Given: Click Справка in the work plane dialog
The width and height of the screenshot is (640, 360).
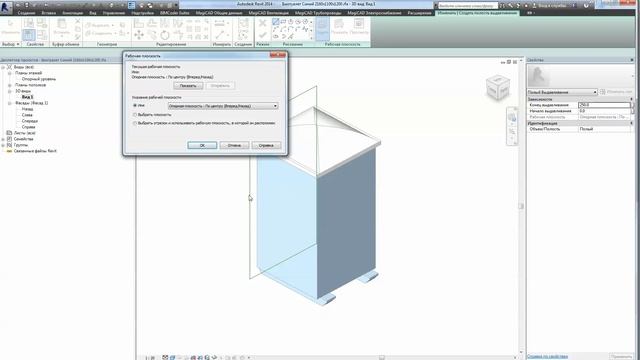Looking at the screenshot, I should pos(266,145).
